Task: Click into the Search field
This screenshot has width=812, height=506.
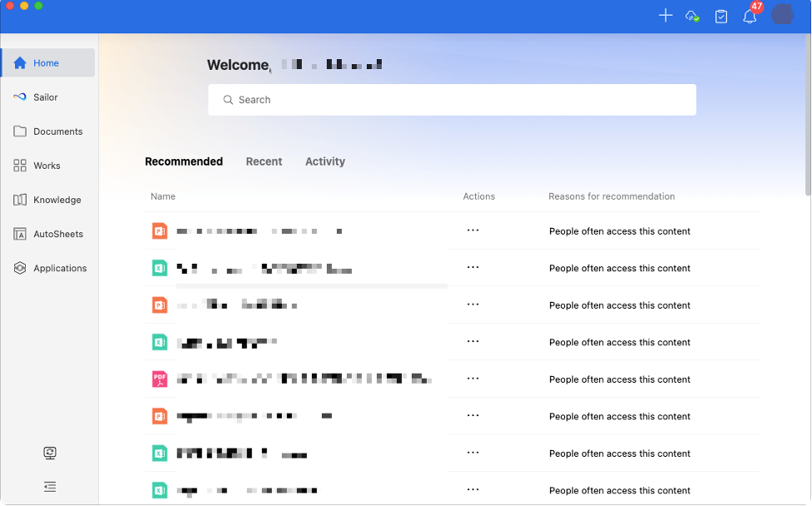Action: click(x=452, y=100)
